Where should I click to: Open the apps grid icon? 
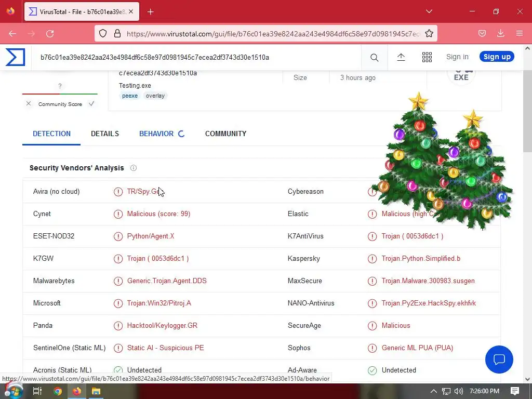point(427,57)
